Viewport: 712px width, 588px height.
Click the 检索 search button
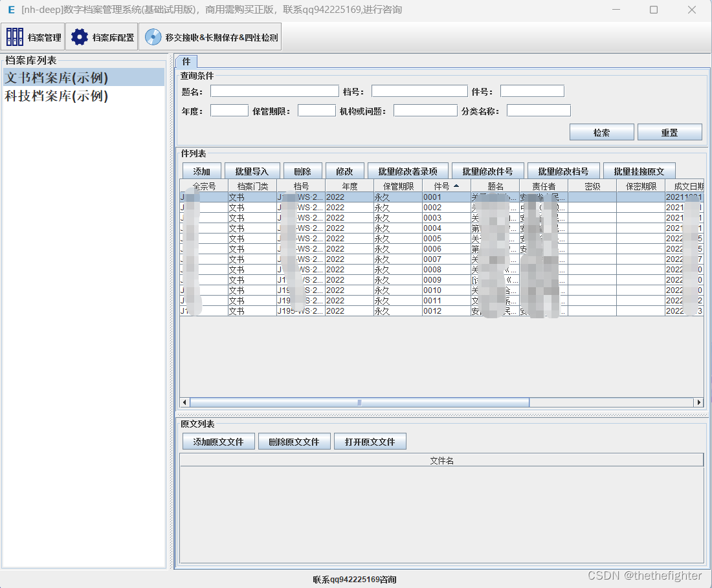coord(602,133)
